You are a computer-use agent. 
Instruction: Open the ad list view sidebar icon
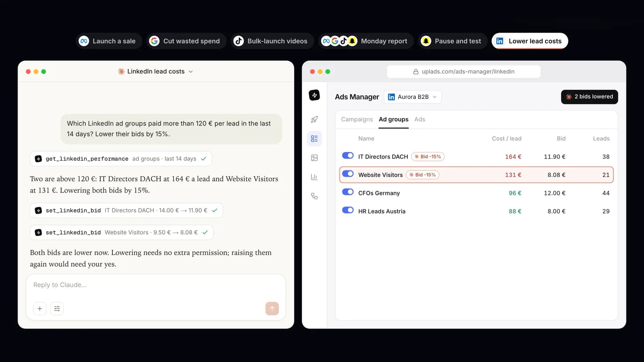(x=314, y=139)
